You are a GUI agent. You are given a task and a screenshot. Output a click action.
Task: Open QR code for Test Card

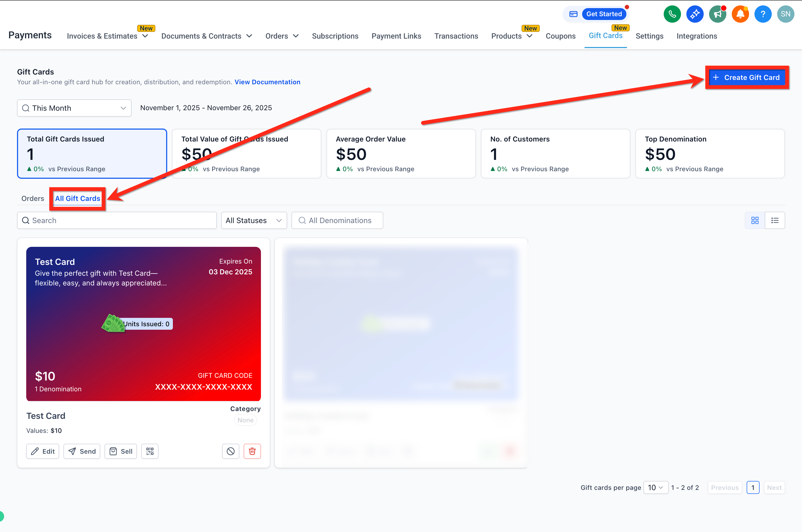pyautogui.click(x=150, y=451)
